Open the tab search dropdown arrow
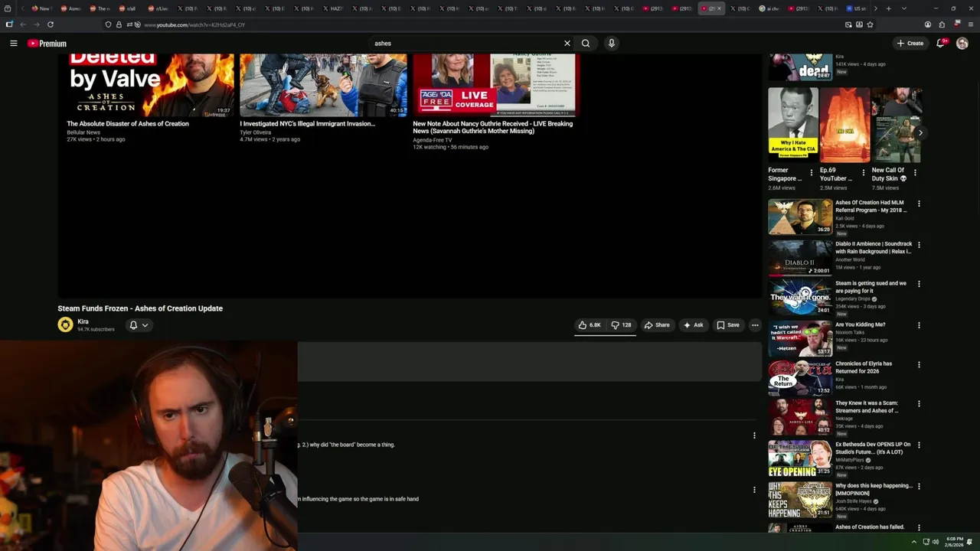Viewport: 980px width, 551px height. point(903,8)
